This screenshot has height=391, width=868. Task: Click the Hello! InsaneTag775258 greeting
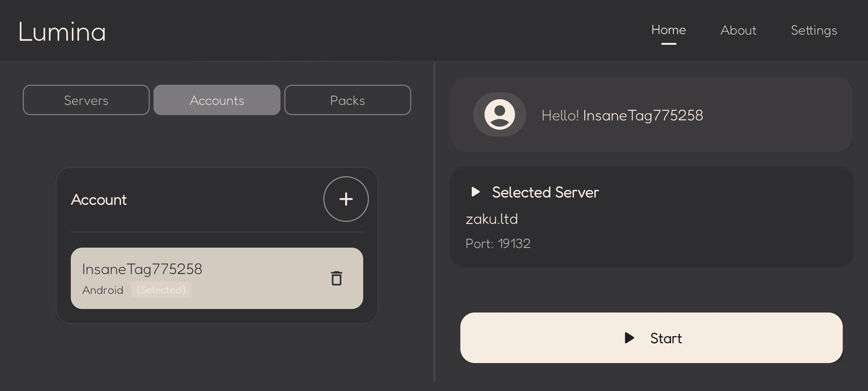[x=622, y=116]
